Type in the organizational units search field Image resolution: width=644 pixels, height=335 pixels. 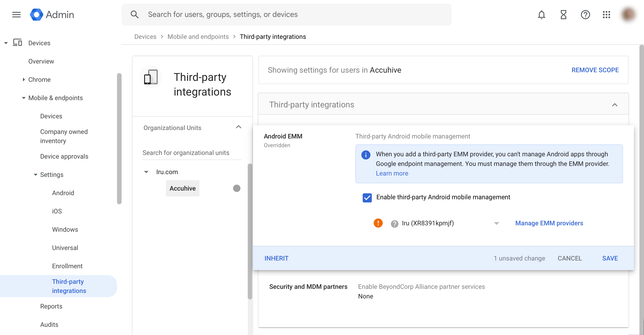[186, 152]
